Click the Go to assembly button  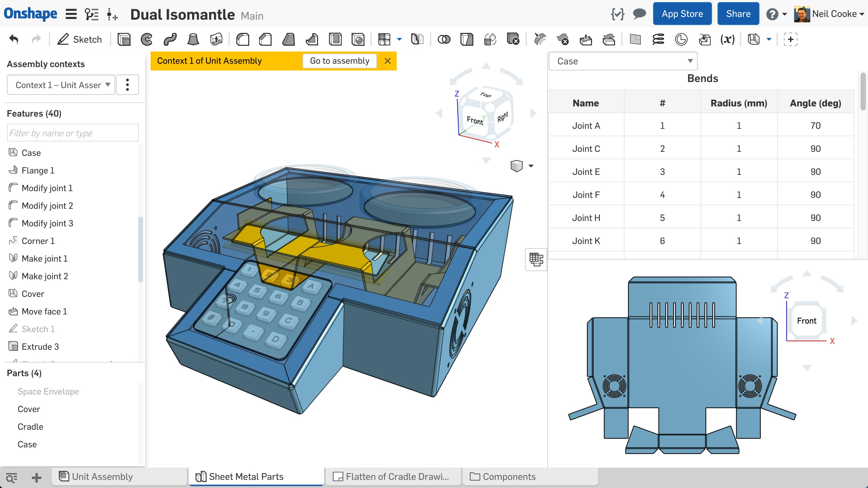[339, 61]
